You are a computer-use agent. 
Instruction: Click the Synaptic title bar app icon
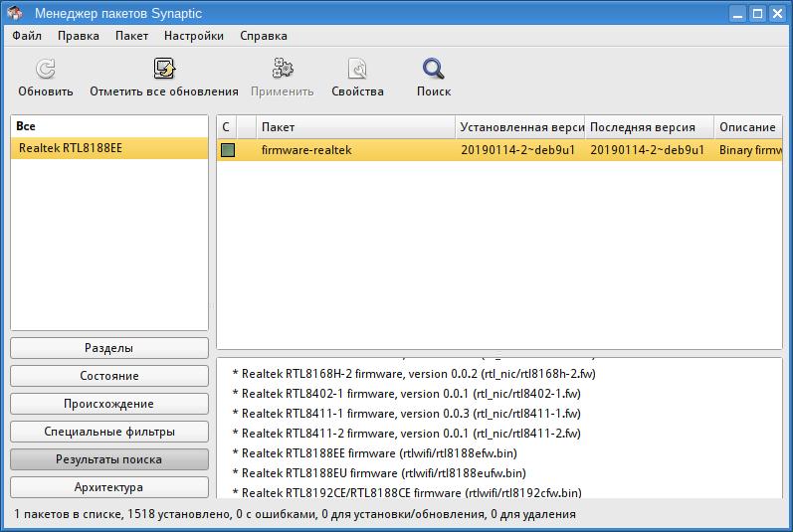pyautogui.click(x=15, y=13)
